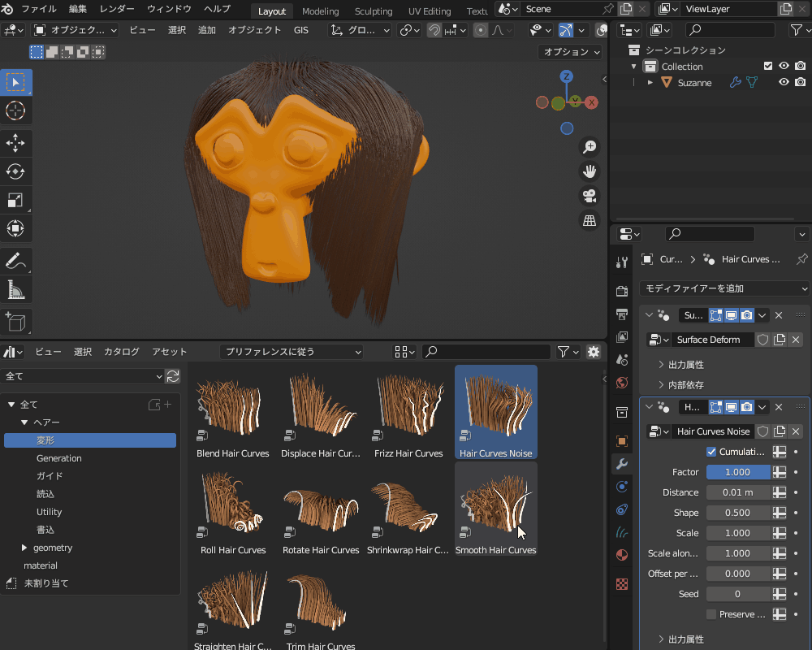
Task: Toggle snapping with the magnet icon
Action: (x=435, y=29)
